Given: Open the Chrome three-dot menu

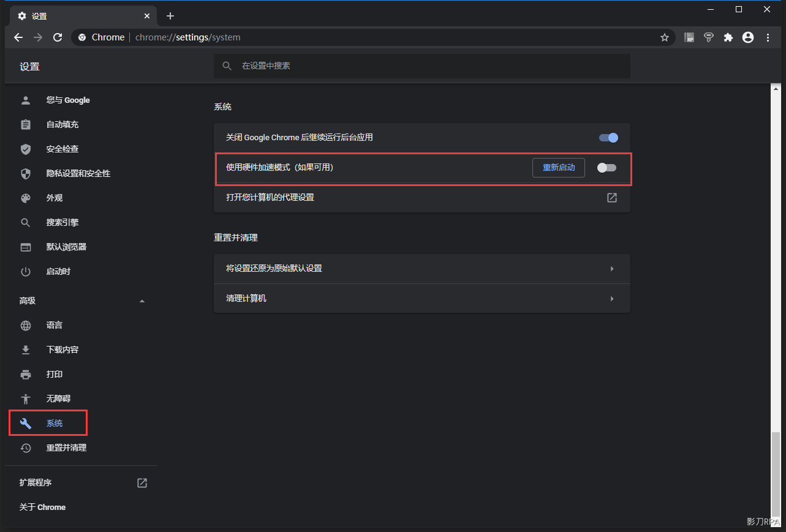Looking at the screenshot, I should click(768, 37).
